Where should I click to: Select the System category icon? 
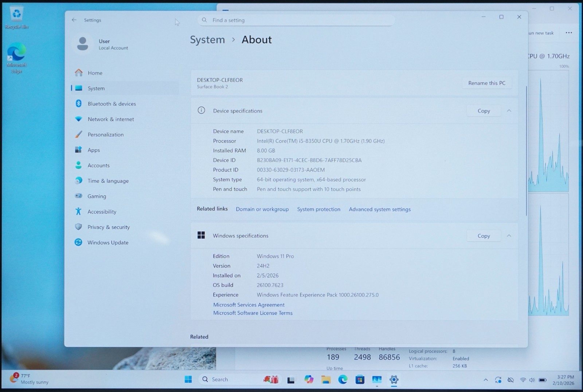tap(78, 88)
